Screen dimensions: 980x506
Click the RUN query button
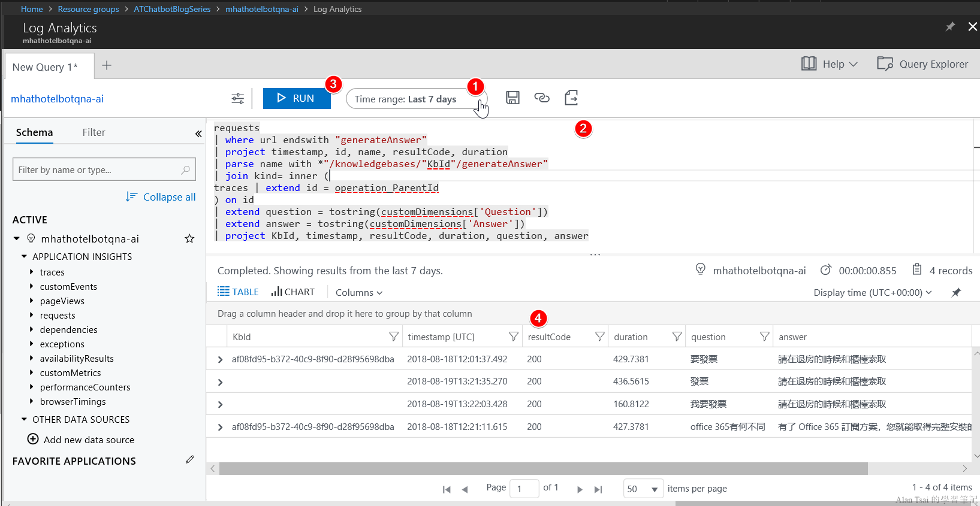[x=297, y=98]
